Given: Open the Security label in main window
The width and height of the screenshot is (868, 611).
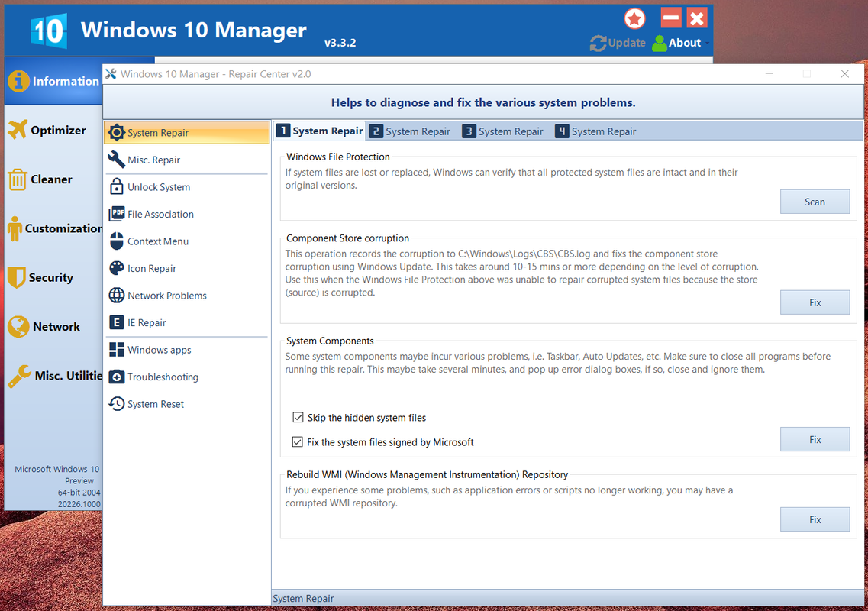Looking at the screenshot, I should (51, 277).
